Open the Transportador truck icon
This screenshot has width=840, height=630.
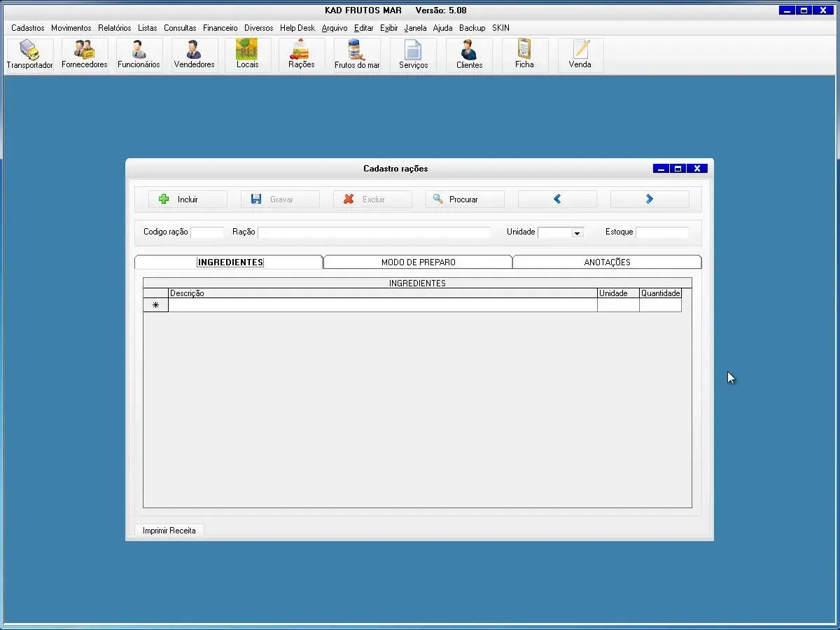(x=30, y=55)
